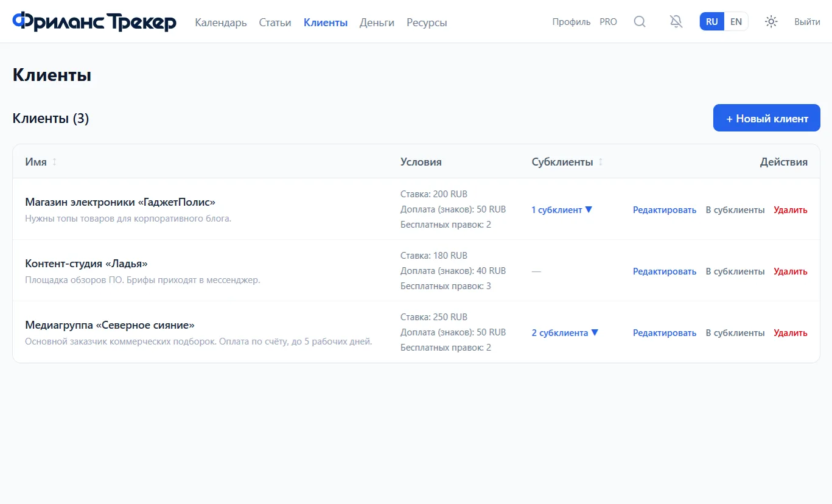Sort clients by the Имя column arrows
The image size is (832, 504).
54,162
